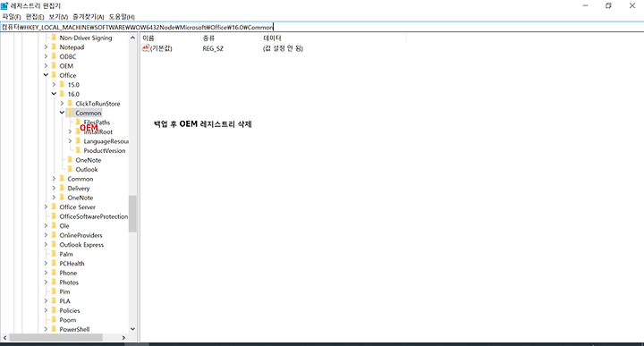This screenshot has height=346, width=644.
Task: Click the OfficeSoftwareProtection folder icon
Action: tap(54, 216)
